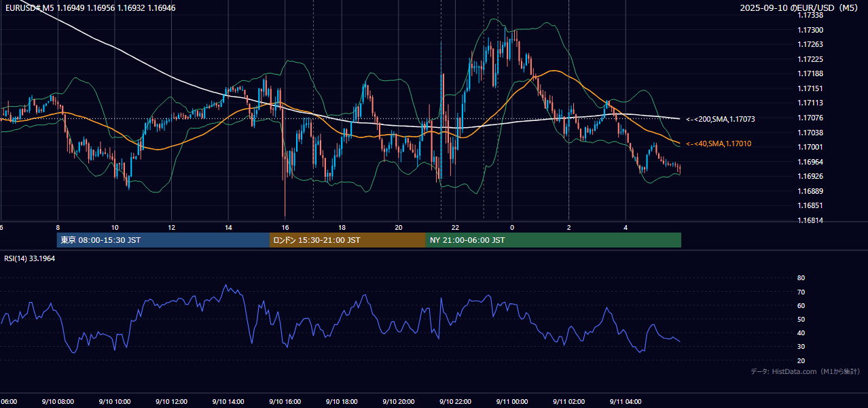This screenshot has height=408, width=868.
Task: Click price axis value 1.17113
Action: [x=810, y=103]
